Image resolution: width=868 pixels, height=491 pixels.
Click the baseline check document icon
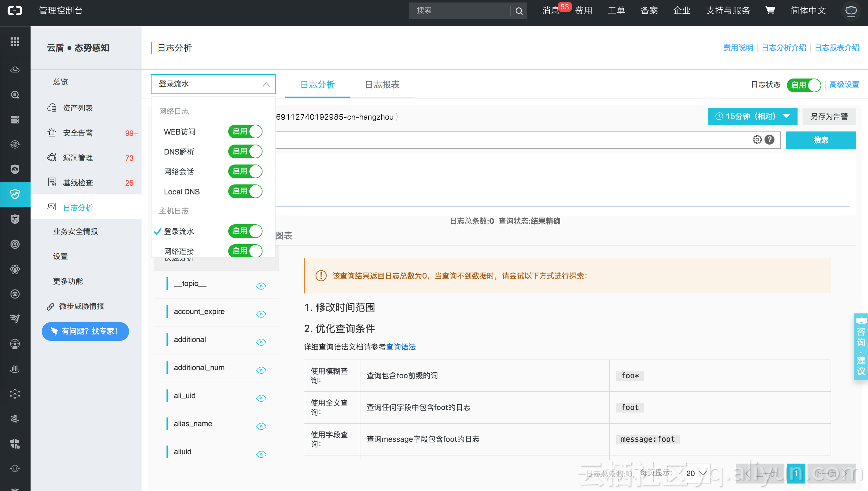52,183
